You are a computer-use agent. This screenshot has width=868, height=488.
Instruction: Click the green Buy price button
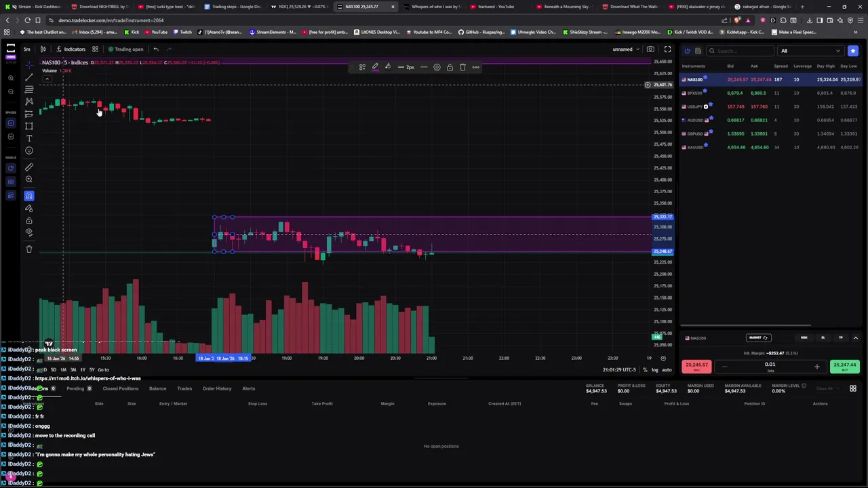[845, 367]
